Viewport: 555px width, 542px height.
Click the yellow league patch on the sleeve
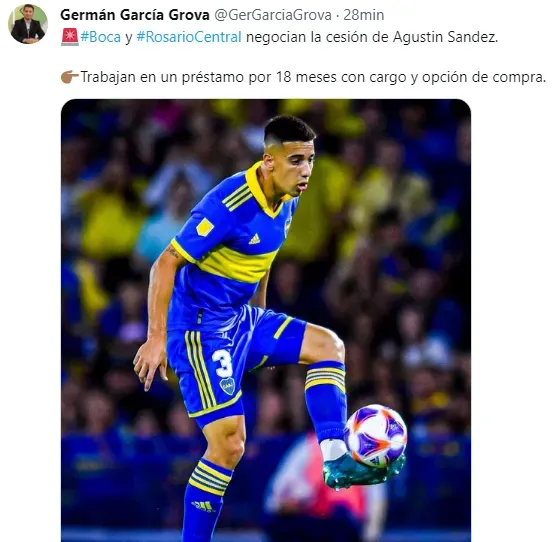(205, 227)
